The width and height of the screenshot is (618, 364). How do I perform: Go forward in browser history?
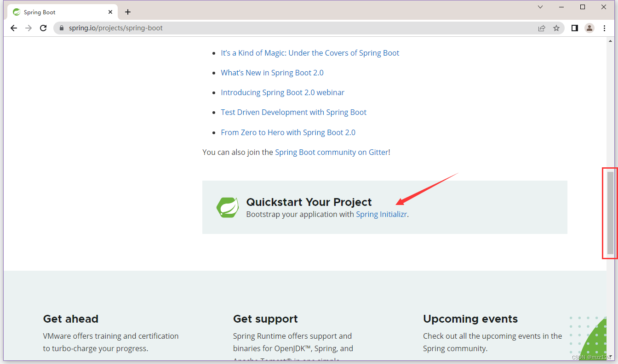coord(29,28)
